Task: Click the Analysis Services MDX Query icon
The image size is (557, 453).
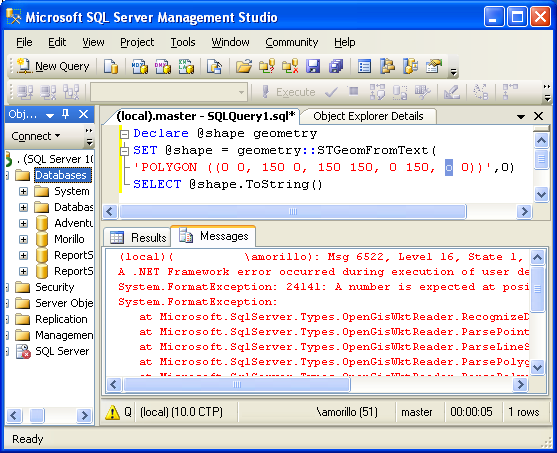Action: point(140,66)
